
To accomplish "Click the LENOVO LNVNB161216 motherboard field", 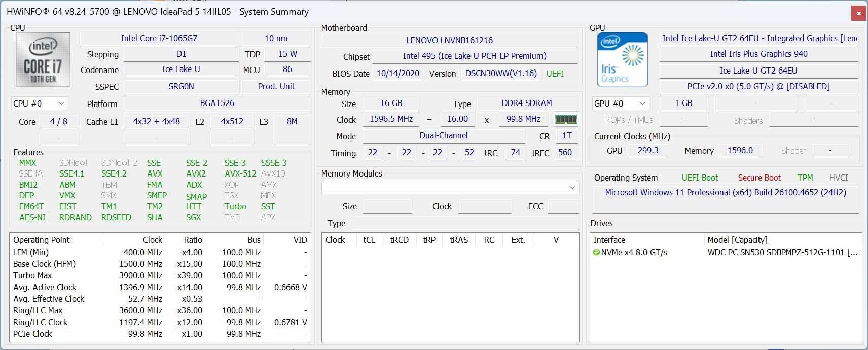I will [x=450, y=40].
